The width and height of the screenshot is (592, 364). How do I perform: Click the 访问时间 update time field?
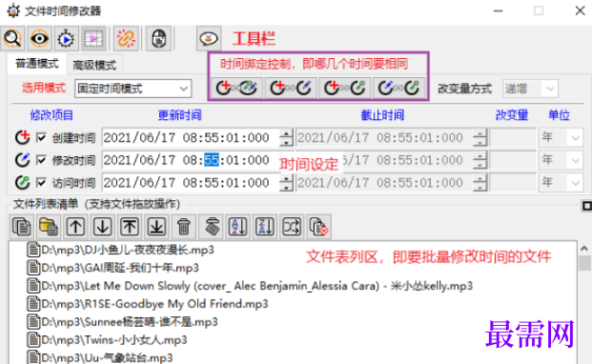coord(191,183)
